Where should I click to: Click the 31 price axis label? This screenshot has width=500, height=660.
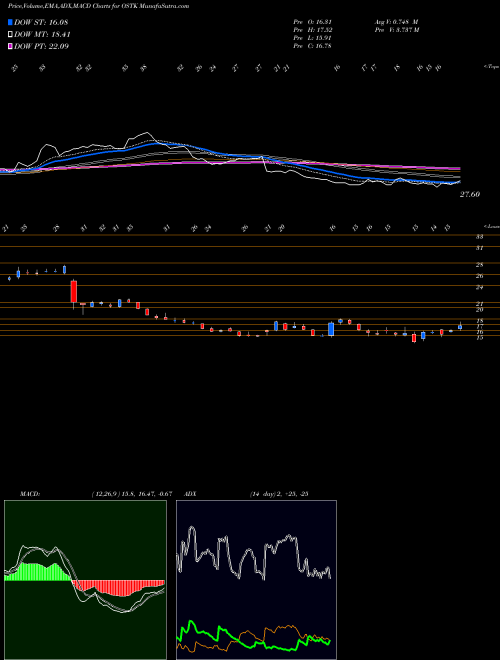tap(479, 248)
